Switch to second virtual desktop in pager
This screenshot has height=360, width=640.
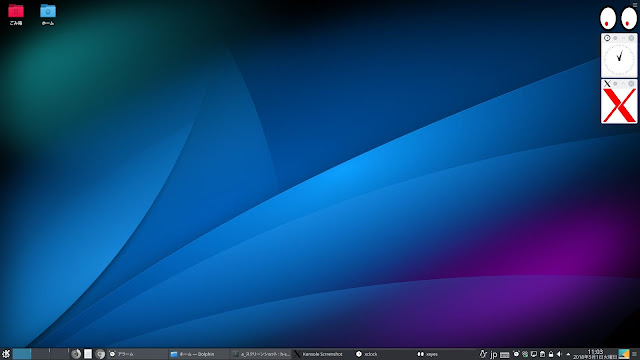41,354
